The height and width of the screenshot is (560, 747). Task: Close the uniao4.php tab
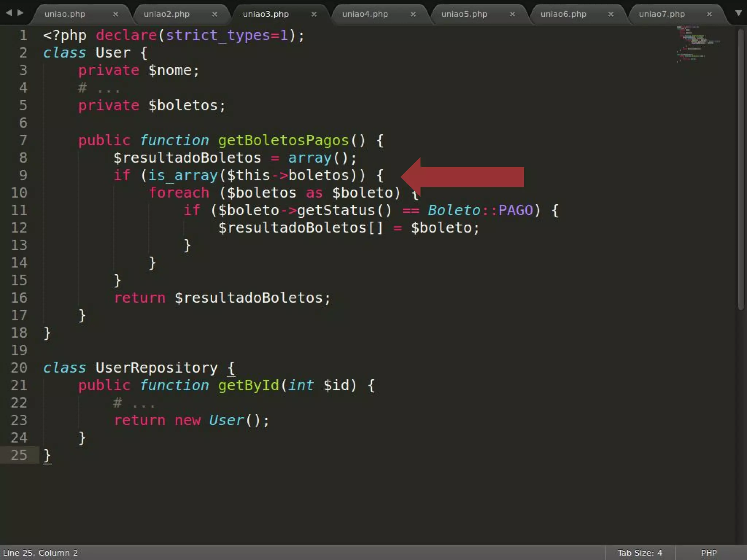coord(413,14)
